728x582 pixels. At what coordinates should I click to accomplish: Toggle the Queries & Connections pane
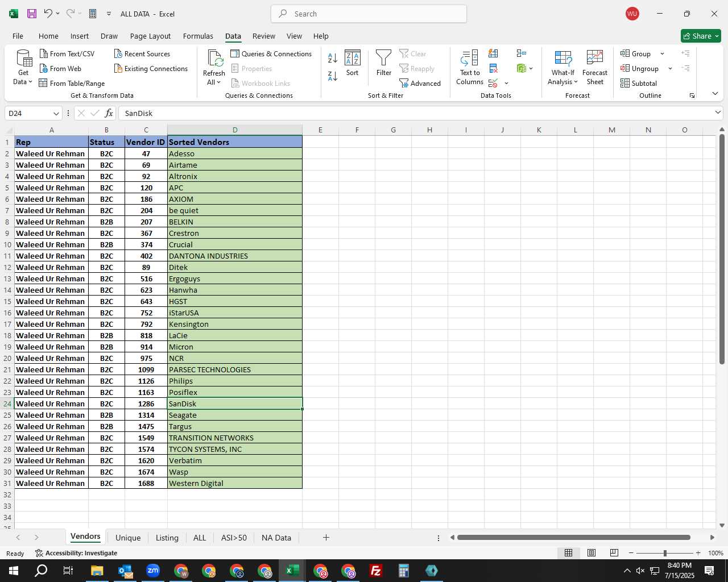(x=271, y=53)
